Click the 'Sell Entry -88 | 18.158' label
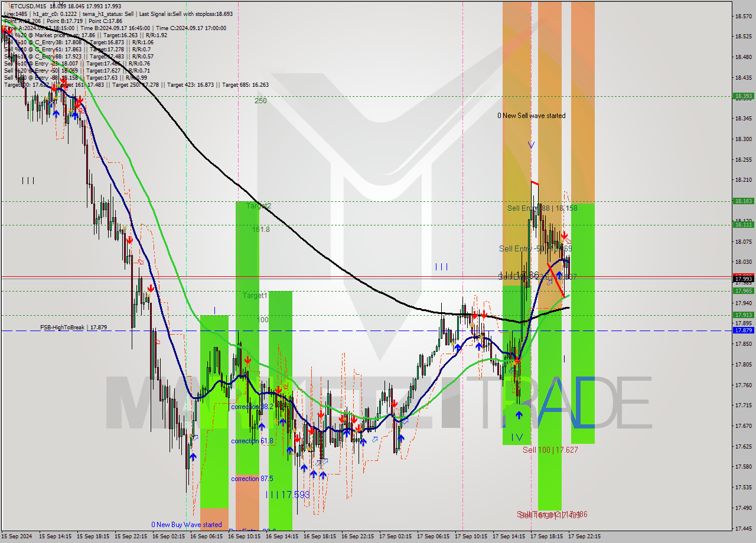This screenshot has height=543, width=756. (542, 208)
